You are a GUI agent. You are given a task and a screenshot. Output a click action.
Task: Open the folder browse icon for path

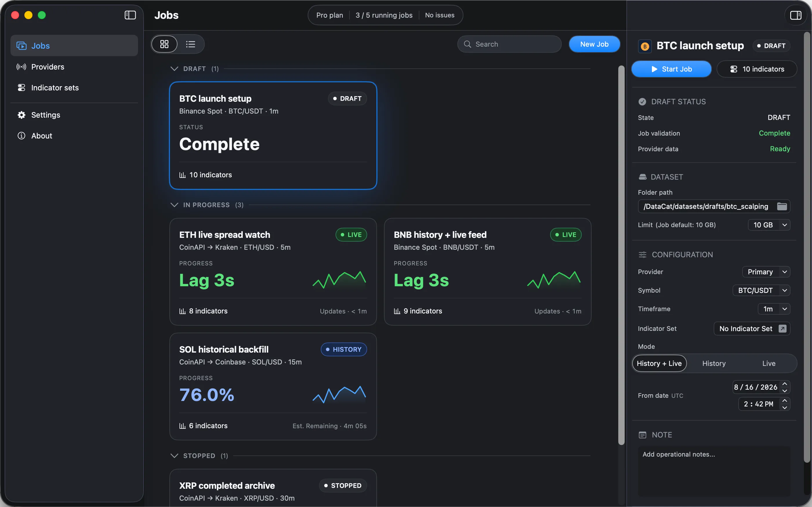click(x=782, y=206)
